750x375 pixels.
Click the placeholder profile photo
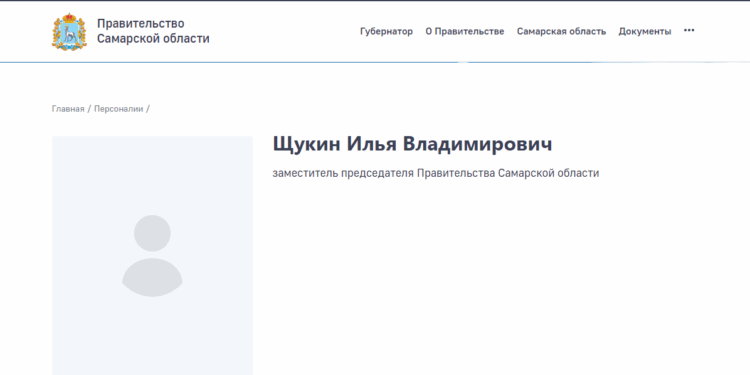(x=152, y=255)
